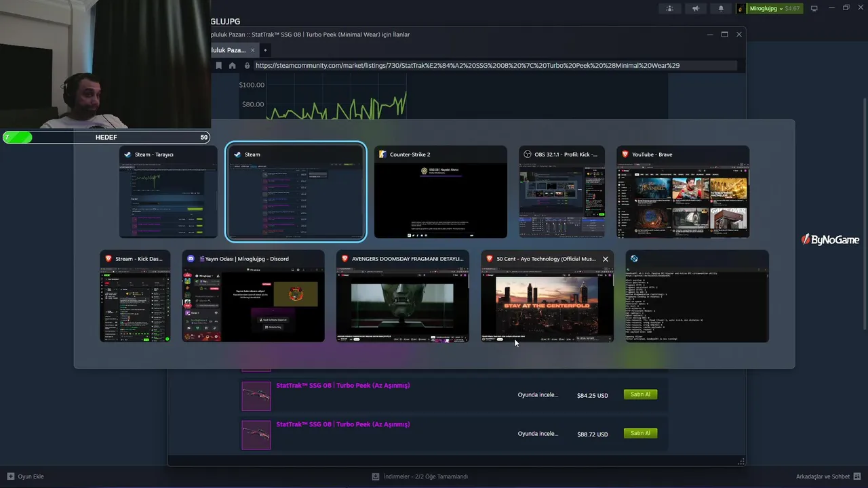Click the $84.25 USD price
The height and width of the screenshot is (488, 868).
[x=592, y=395]
